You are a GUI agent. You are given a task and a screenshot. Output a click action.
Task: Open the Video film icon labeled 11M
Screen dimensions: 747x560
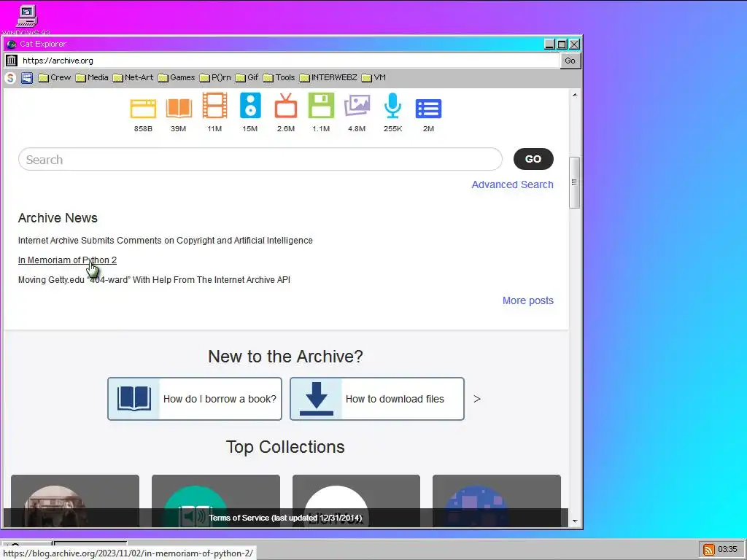tap(215, 105)
